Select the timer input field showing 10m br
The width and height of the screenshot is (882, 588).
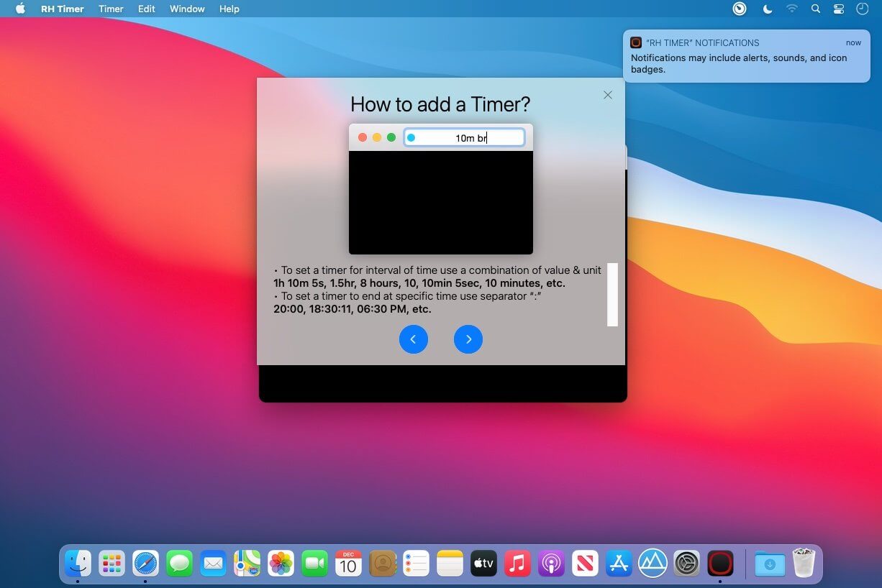468,137
